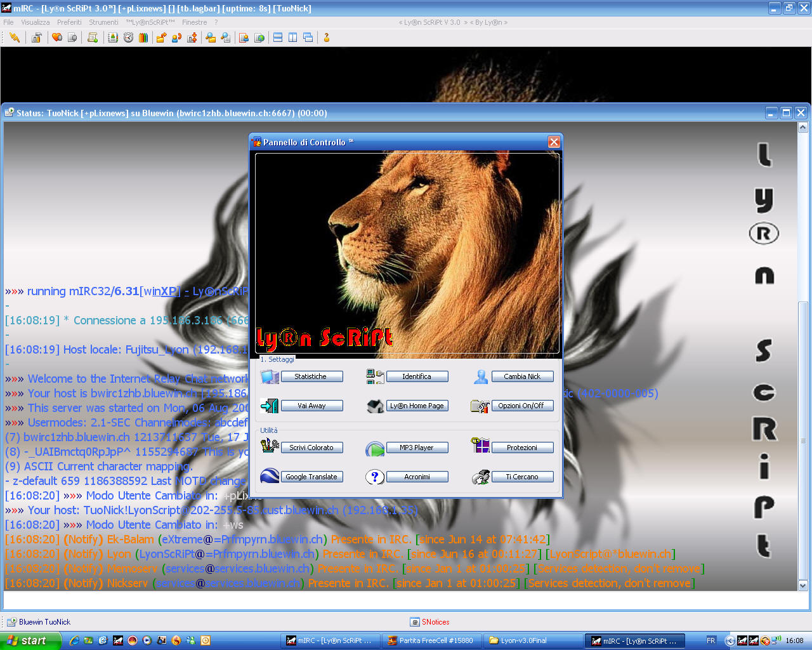Select the SNotices switchbar entry
This screenshot has height=650, width=812.
coord(429,622)
